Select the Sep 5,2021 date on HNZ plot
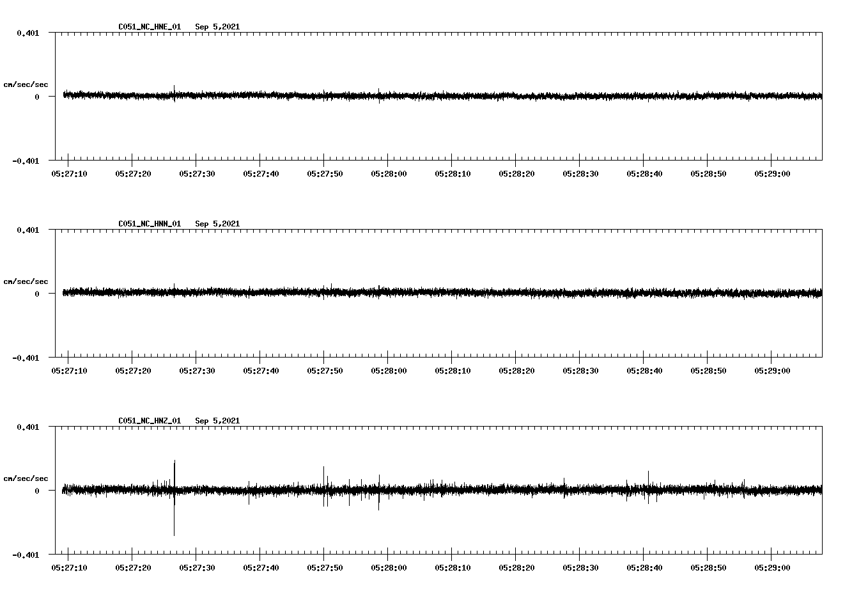Image resolution: width=868 pixels, height=591 pixels. tap(217, 421)
